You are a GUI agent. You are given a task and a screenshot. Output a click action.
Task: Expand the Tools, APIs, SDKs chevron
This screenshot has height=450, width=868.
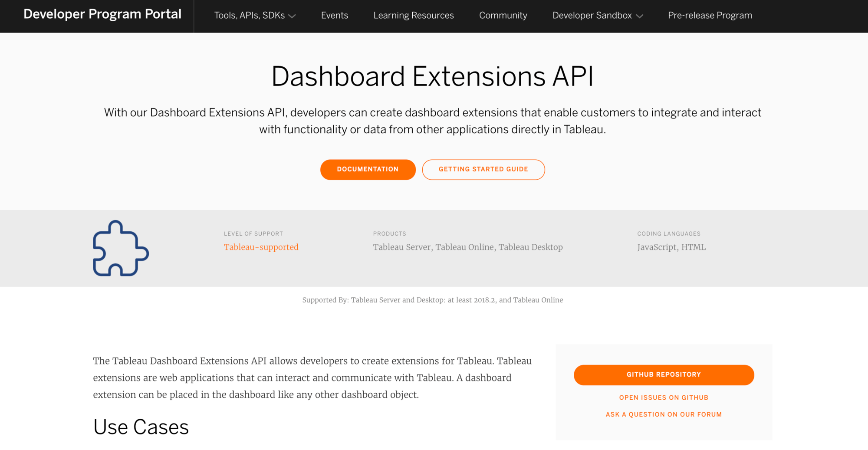292,16
